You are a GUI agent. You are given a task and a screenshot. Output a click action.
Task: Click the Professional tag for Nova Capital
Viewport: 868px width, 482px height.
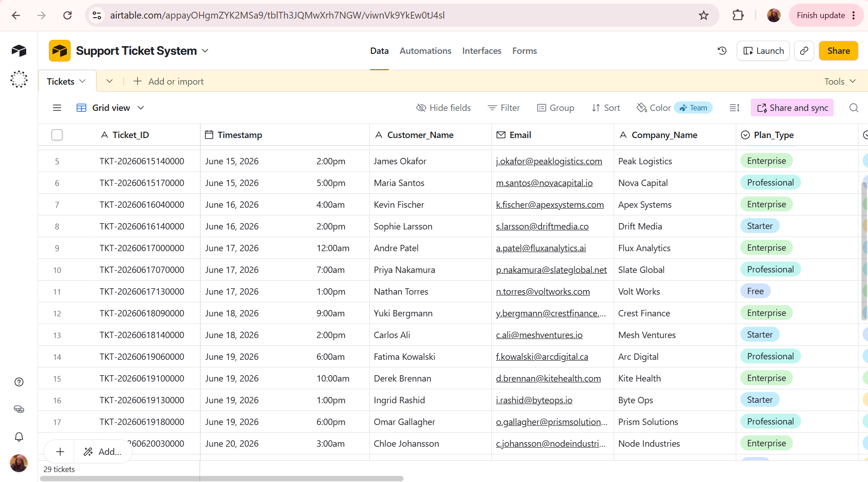(770, 183)
